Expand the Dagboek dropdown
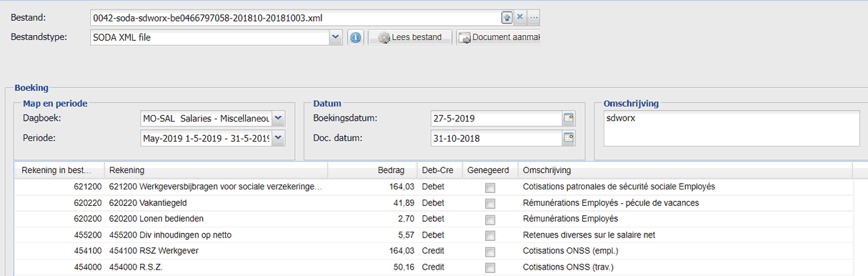 click(279, 118)
